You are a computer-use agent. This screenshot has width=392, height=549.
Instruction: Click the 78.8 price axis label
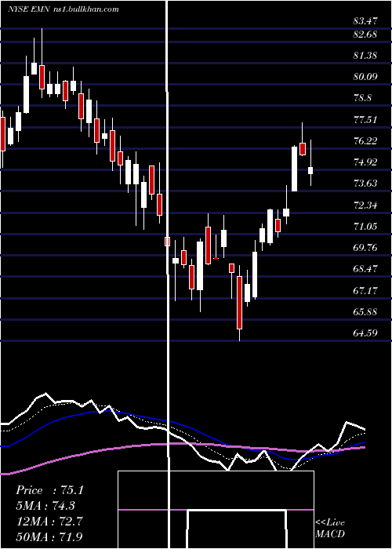[x=362, y=98]
